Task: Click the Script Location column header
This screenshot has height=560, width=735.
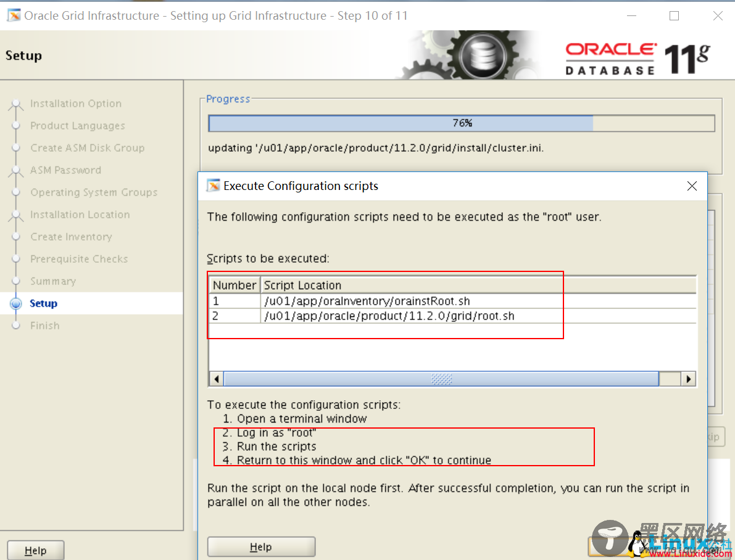Action: [478, 285]
